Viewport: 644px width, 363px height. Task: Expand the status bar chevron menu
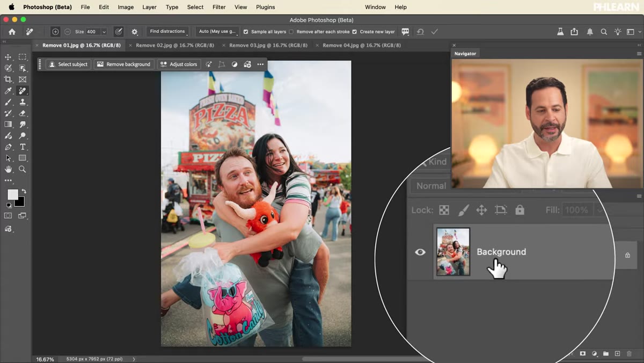coord(134,359)
